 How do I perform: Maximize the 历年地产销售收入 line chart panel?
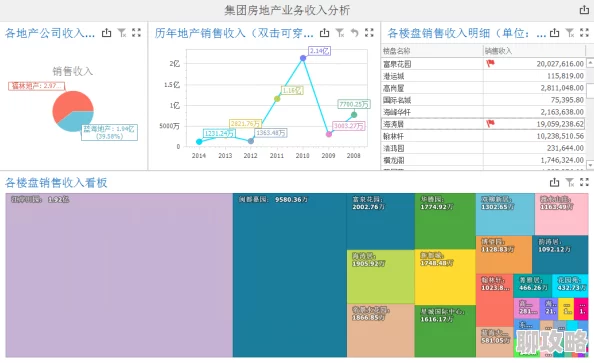coord(369,33)
